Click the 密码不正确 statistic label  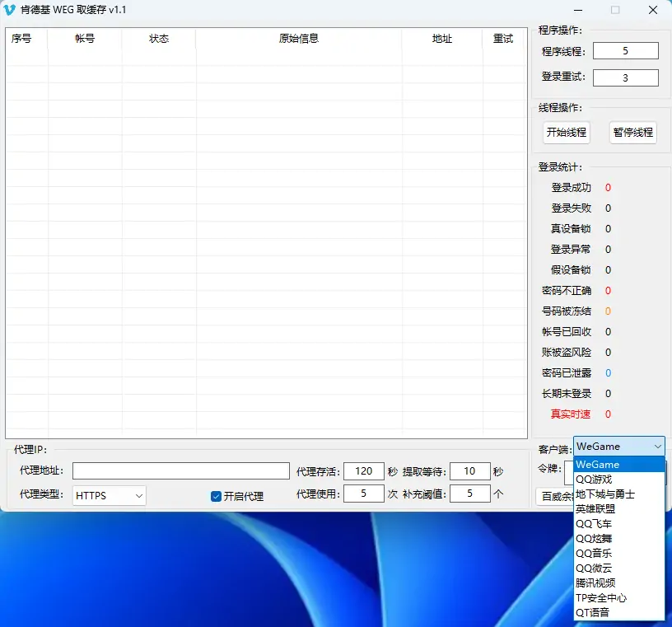click(x=567, y=291)
